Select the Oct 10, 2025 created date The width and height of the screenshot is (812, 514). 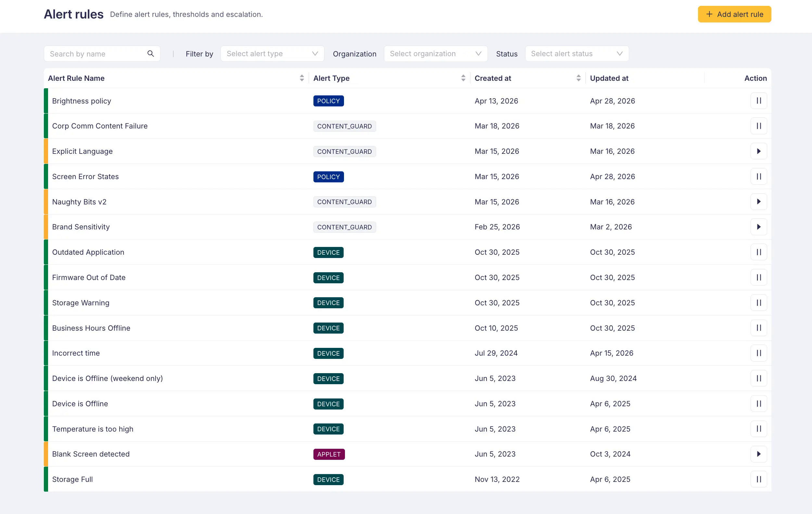[x=496, y=328]
